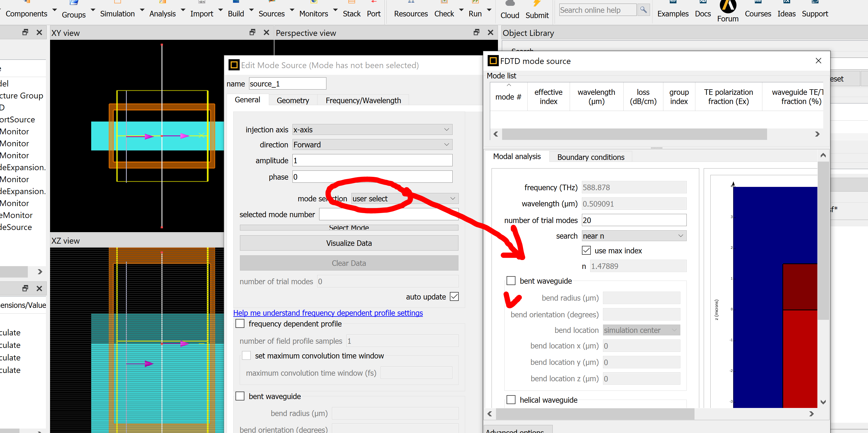Screen dimensions: 868x433
Task: Click the Visualize Data button
Action: coord(349,243)
